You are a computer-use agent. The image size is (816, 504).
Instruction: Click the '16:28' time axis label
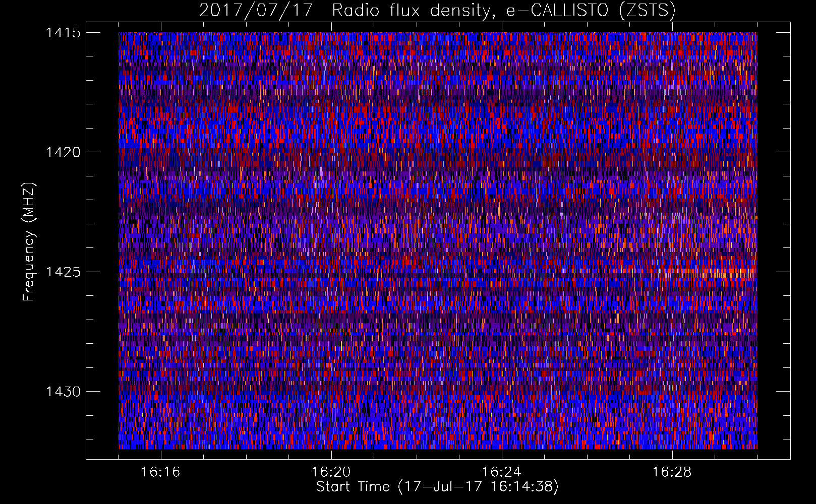(x=672, y=472)
